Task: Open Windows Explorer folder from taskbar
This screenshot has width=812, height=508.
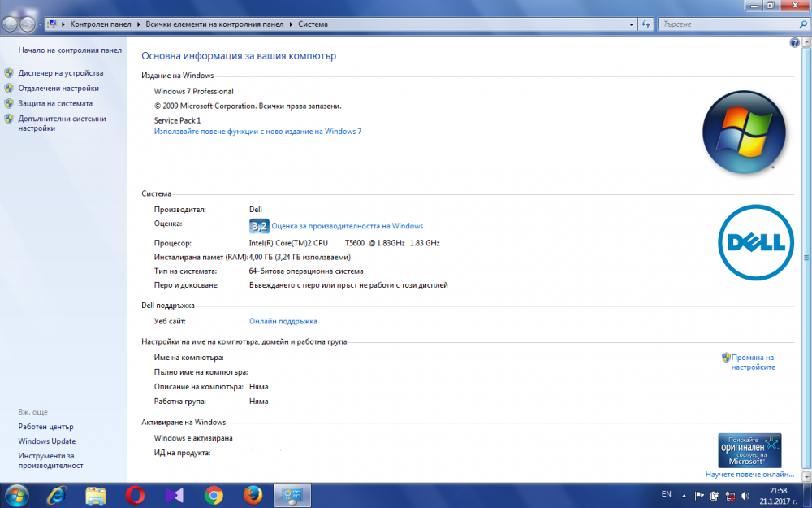Action: click(x=96, y=496)
